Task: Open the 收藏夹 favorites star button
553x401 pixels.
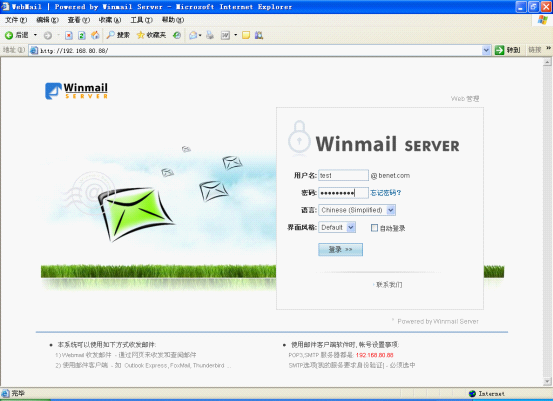Action: pos(151,35)
